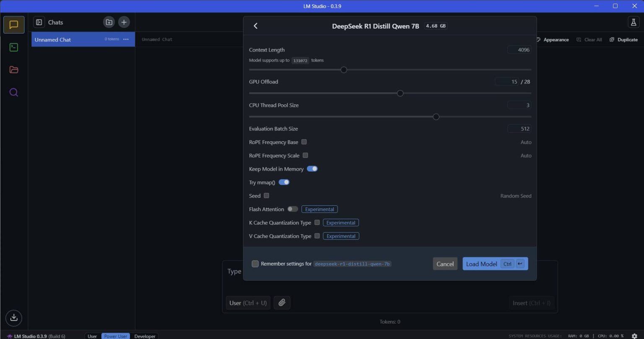644x339 pixels.
Task: Attach a file with paperclip icon
Action: [x=282, y=303]
